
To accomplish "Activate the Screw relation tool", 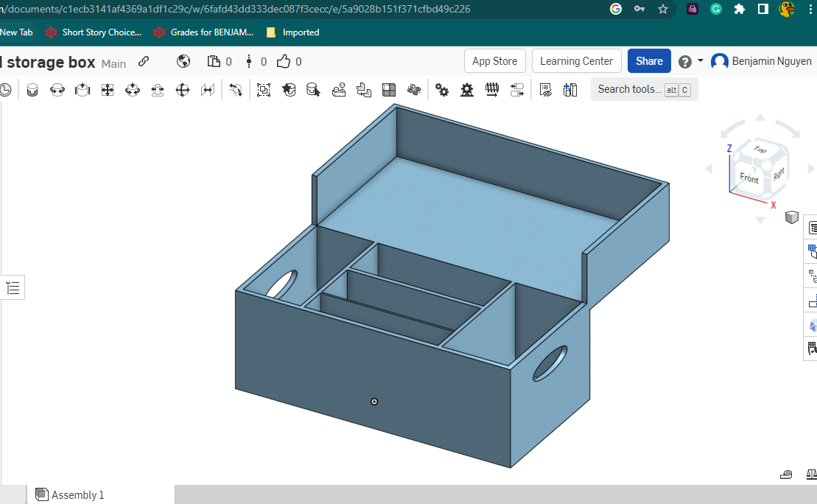I will click(x=492, y=89).
